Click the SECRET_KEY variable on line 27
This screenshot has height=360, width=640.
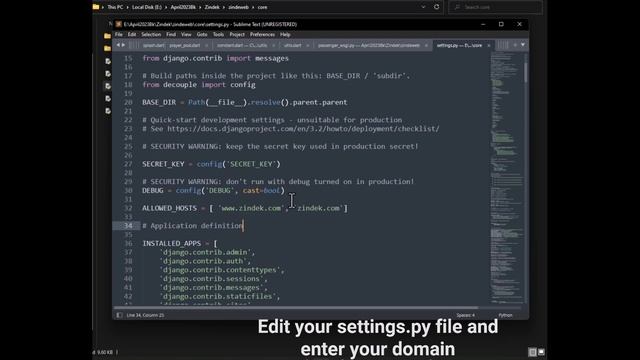pyautogui.click(x=163, y=164)
